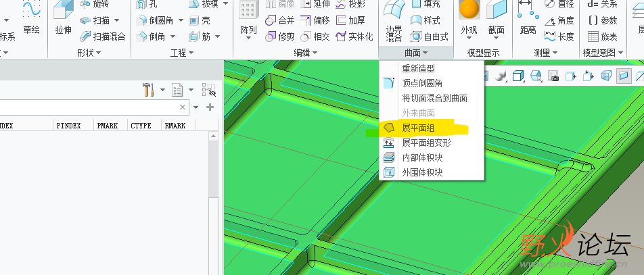Open the 筋 rib dropdown arrow
The image size is (644, 275).
click(x=216, y=36)
